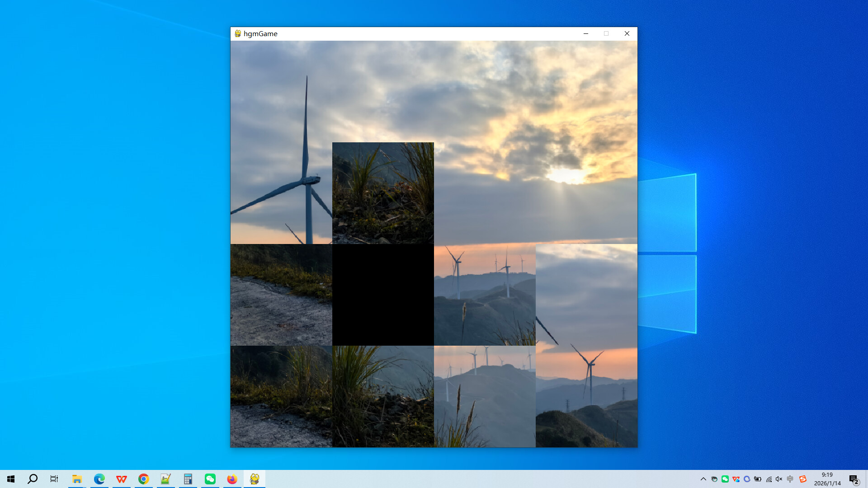Open the Start menu

(10, 479)
